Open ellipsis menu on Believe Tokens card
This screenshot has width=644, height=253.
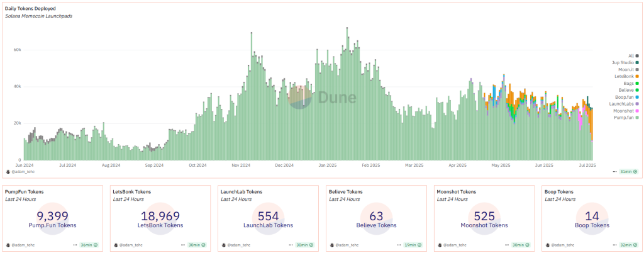(399, 244)
